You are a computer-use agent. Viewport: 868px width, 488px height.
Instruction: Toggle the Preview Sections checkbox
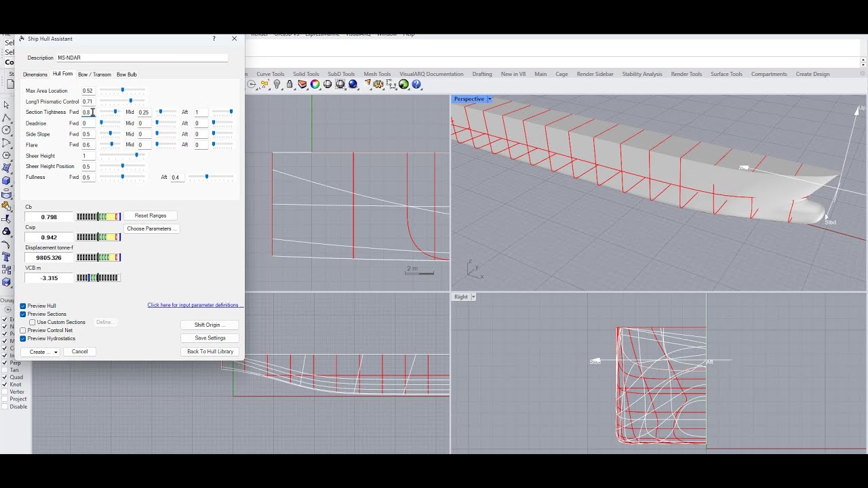(x=23, y=314)
